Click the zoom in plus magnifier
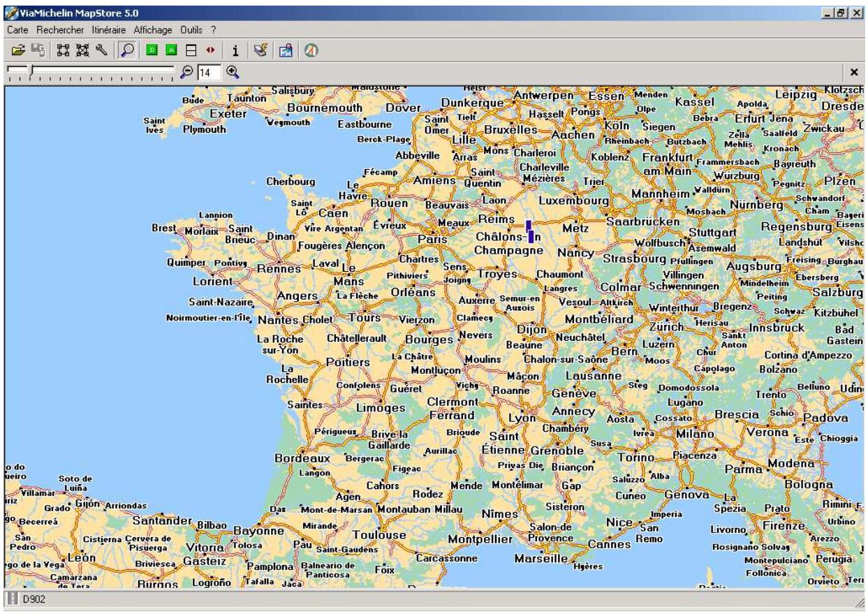This screenshot has width=868, height=612. coord(233,71)
